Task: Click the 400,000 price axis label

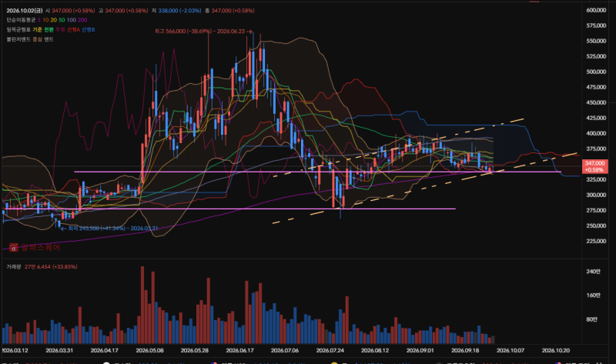Action: coord(596,133)
